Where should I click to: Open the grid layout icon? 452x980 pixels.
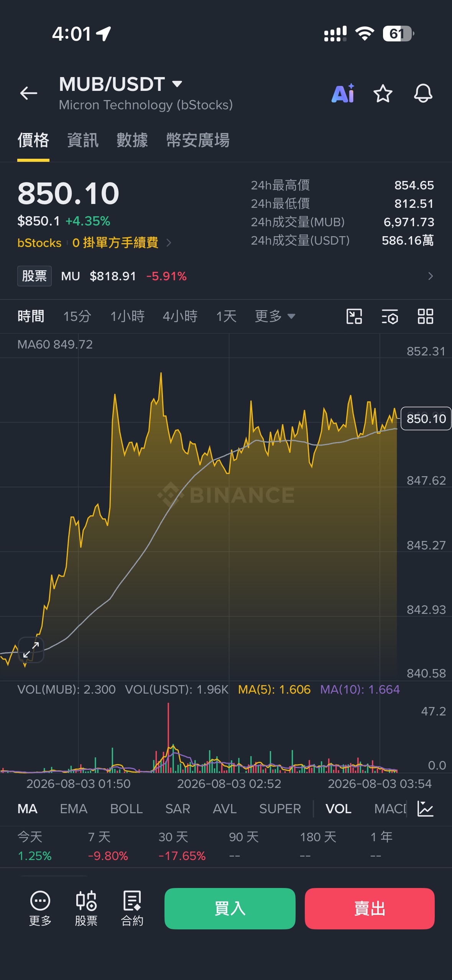click(426, 317)
